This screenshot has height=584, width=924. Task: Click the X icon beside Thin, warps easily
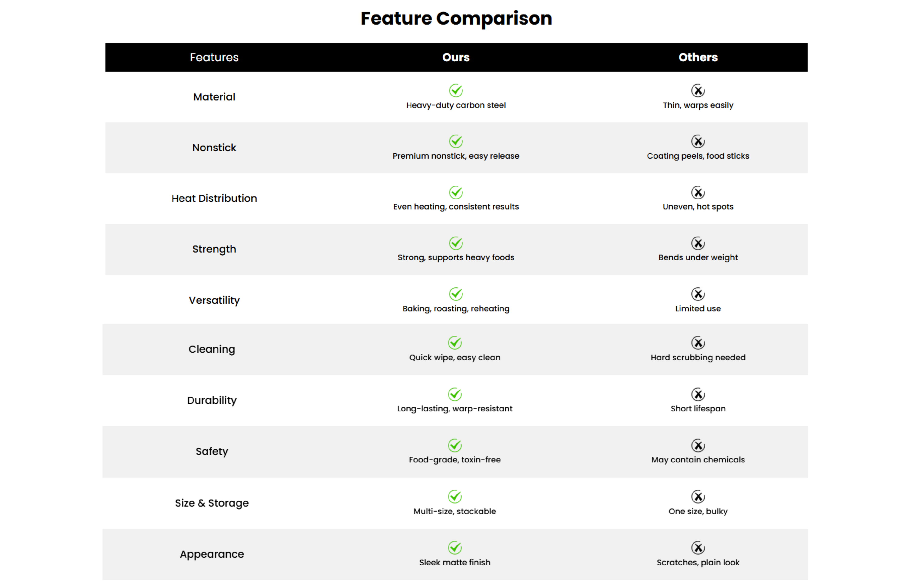(x=698, y=91)
